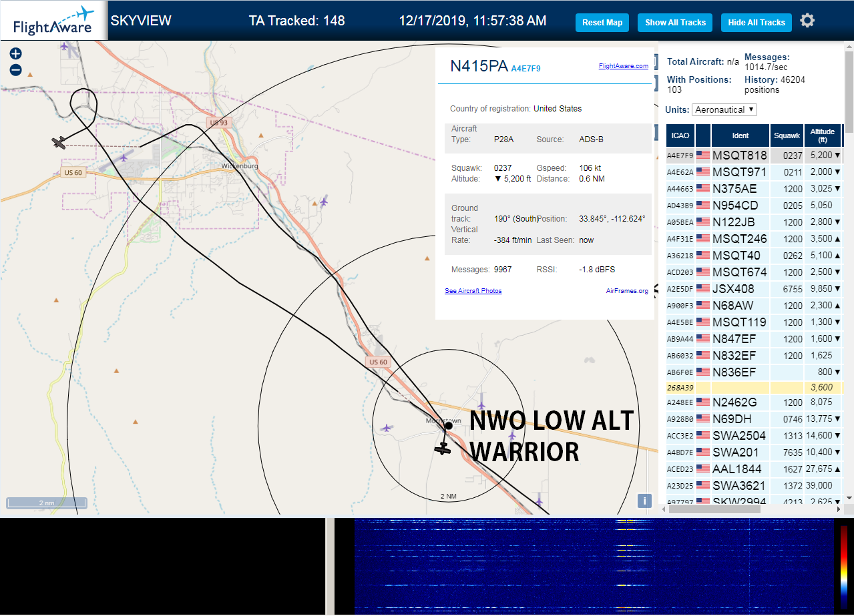The width and height of the screenshot is (854, 616).
Task: Select N847EF in aircraft list
Action: (x=754, y=339)
